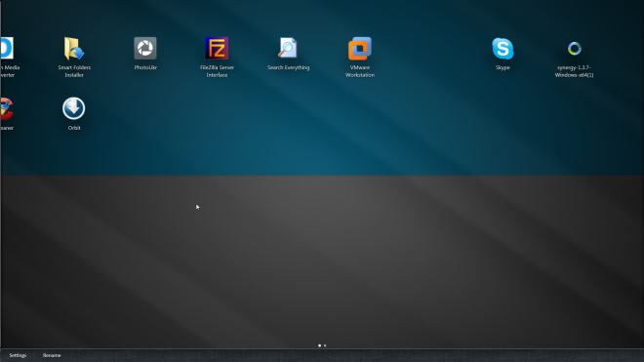Switch to the second page indicator dot
The height and width of the screenshot is (362, 644).
[325, 345]
